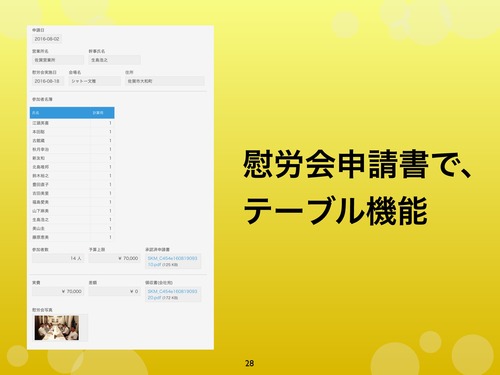Click the 差額 field showing ¥ 0
The width and height of the screenshot is (500, 375).
[114, 291]
